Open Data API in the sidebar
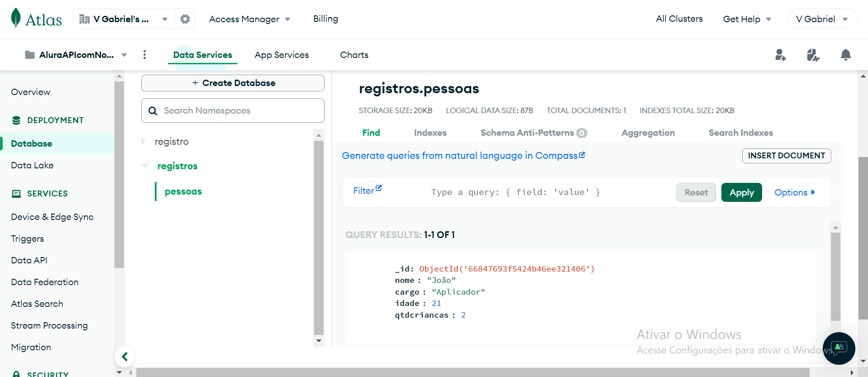Screen dimensions: 868x377 point(29,260)
